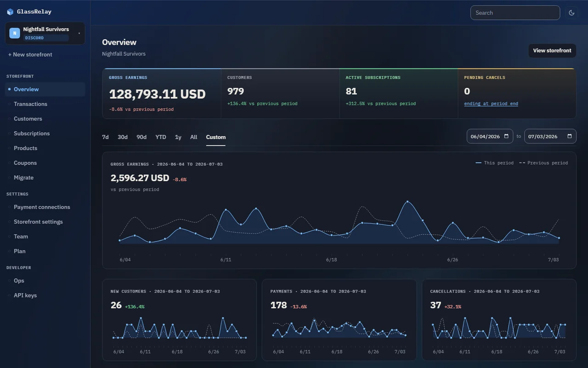This screenshot has width=588, height=368.
Task: Open the Customers page in the sidebar
Action: tap(45, 119)
